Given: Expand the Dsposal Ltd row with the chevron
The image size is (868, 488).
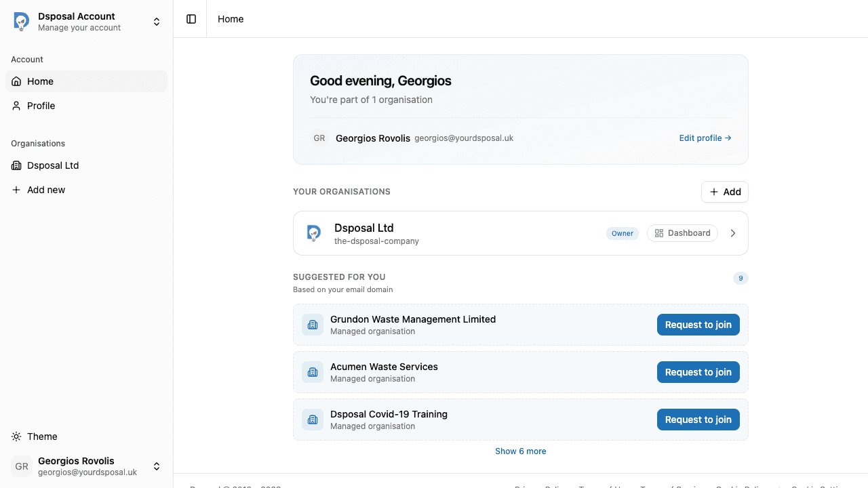Looking at the screenshot, I should pos(732,232).
